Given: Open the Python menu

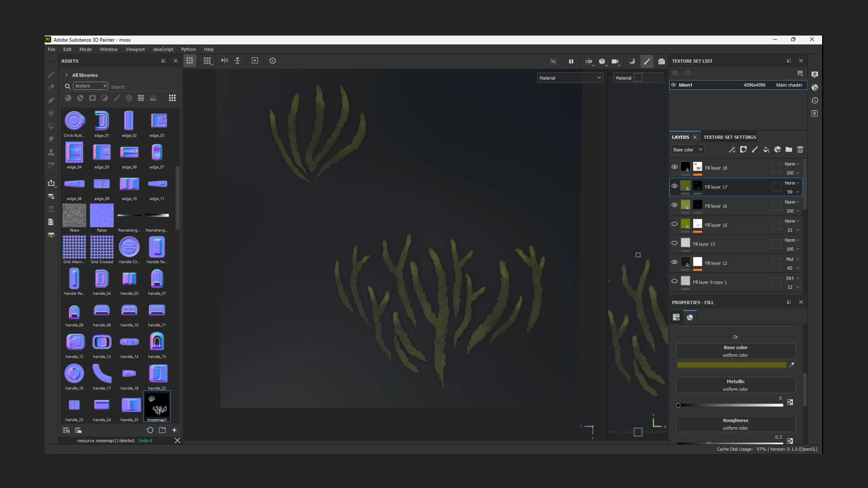Looking at the screenshot, I should point(188,49).
